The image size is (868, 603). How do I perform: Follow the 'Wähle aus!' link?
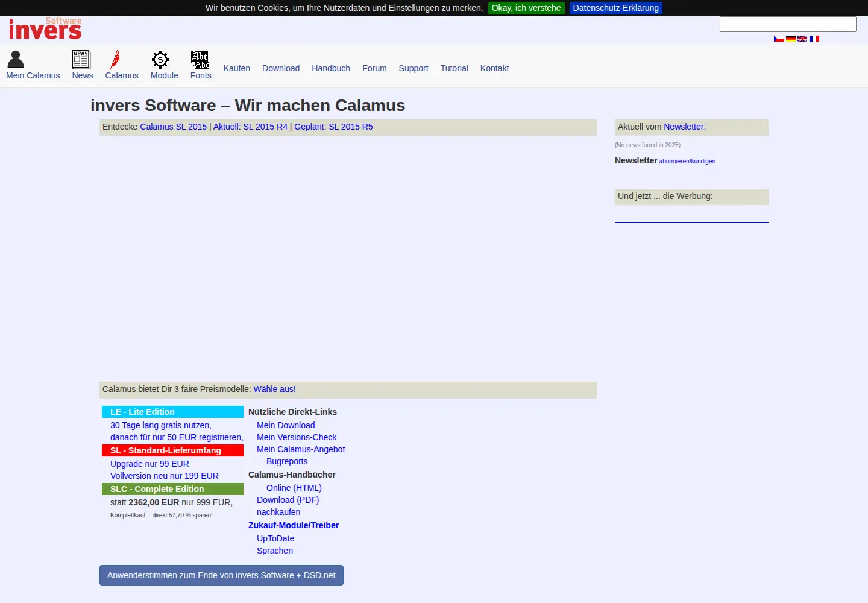point(275,389)
